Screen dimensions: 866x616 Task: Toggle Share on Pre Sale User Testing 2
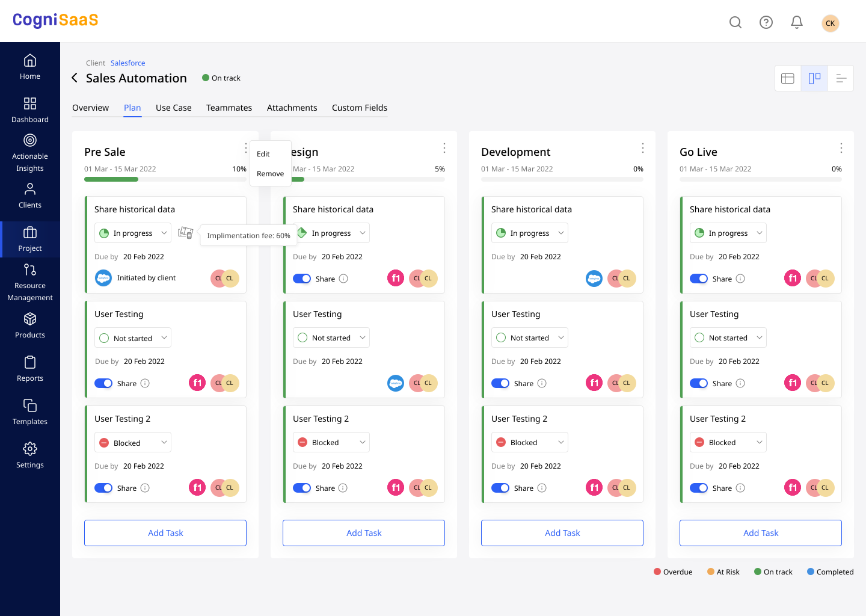click(103, 488)
